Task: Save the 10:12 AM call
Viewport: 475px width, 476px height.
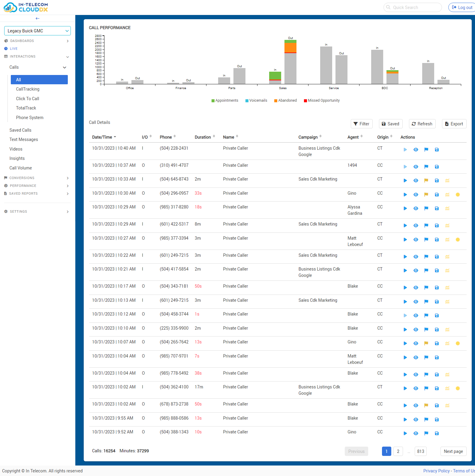Action: 437,316
